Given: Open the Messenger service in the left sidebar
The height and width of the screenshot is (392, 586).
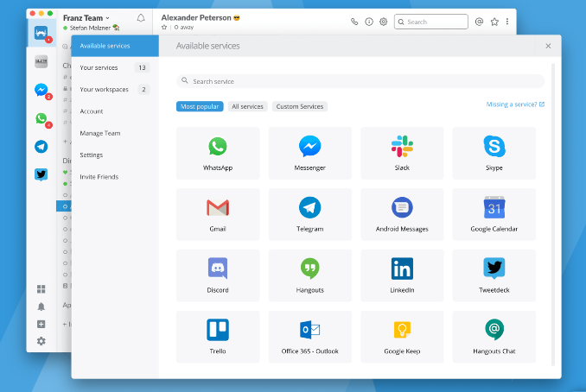Looking at the screenshot, I should [x=41, y=90].
